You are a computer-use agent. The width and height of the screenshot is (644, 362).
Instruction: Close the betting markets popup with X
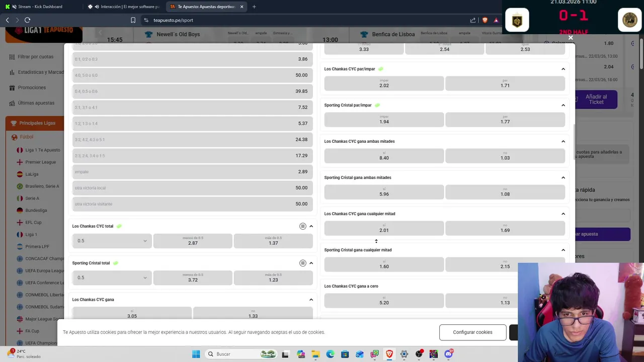point(571,38)
